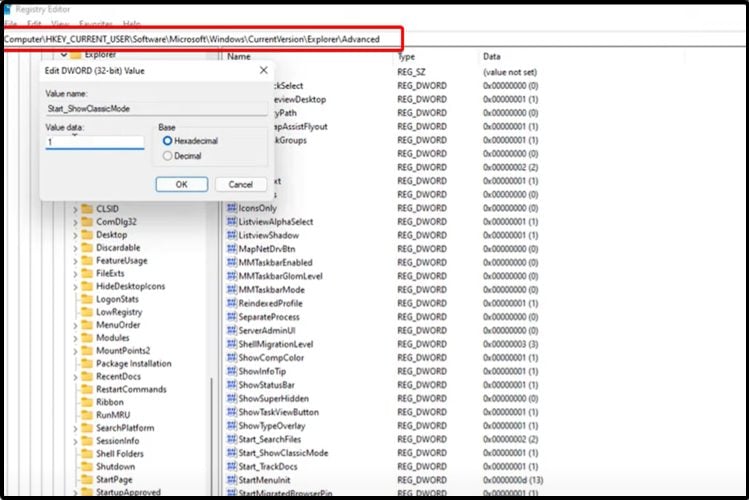Select the RecentDocs registry key
The height and width of the screenshot is (500, 749).
[118, 376]
